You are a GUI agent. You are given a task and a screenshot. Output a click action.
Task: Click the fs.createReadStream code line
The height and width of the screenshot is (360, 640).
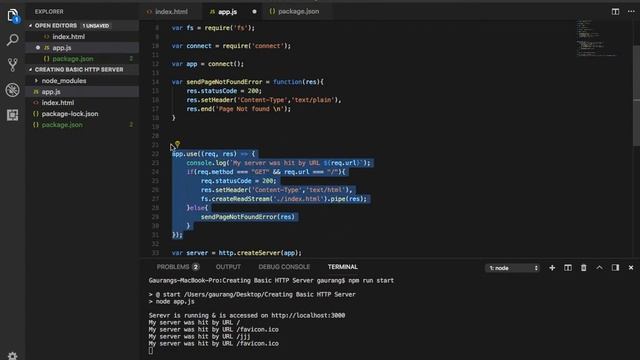(284, 199)
